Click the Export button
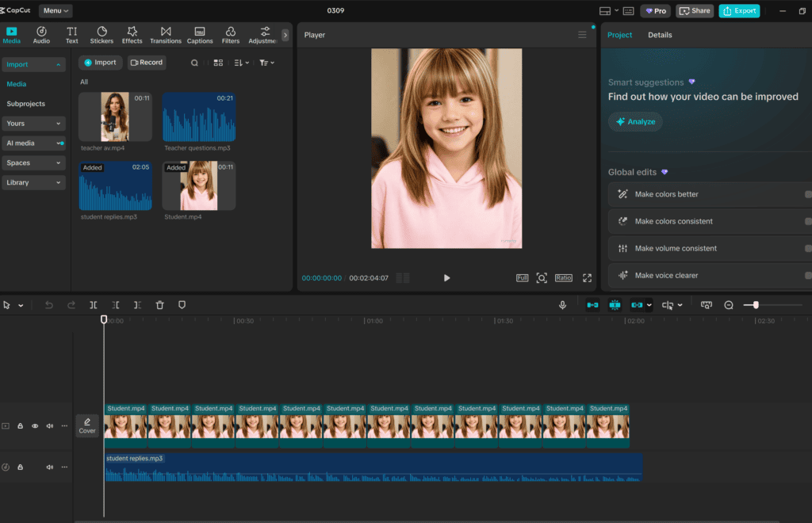Image resolution: width=812 pixels, height=523 pixels. click(739, 11)
